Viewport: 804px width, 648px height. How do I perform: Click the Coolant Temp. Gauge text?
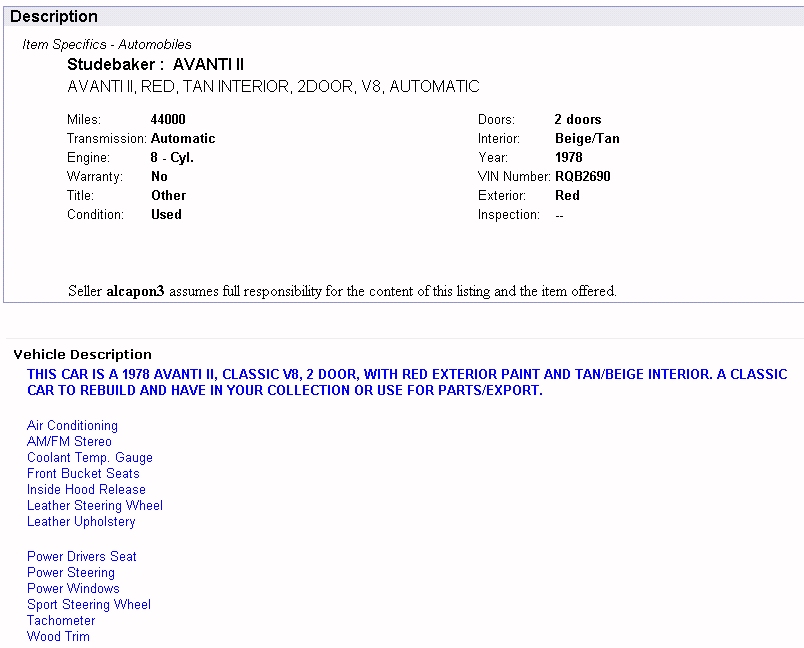pos(90,458)
